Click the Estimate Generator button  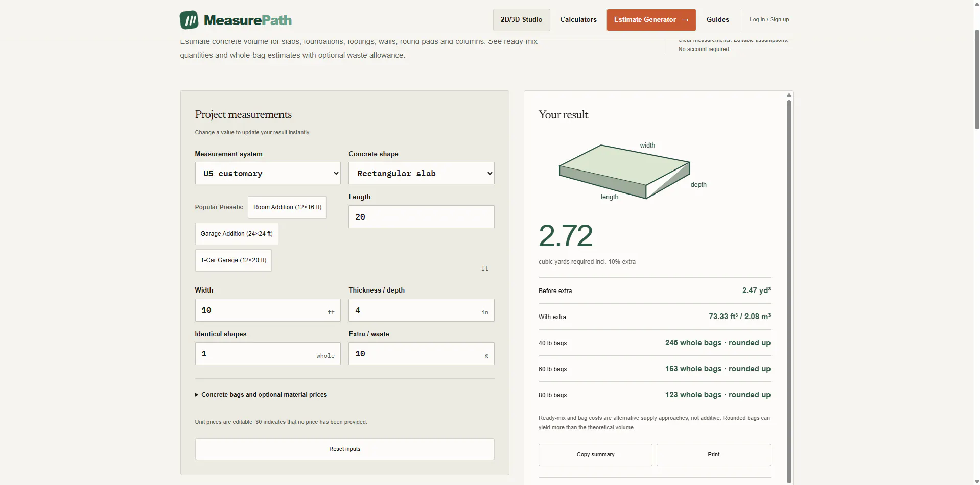pos(651,20)
